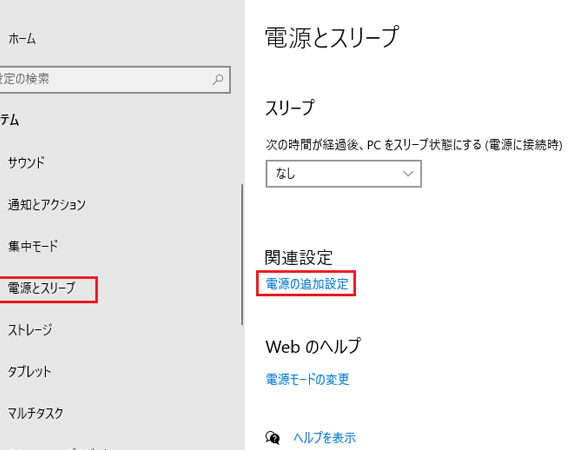Image resolution: width=585 pixels, height=450 pixels.
Task: Click inside the 設定の検索 search field
Action: [115, 79]
